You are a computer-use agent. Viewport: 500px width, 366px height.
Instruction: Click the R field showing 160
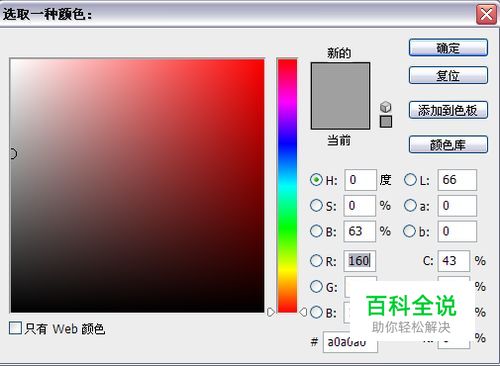coord(360,261)
